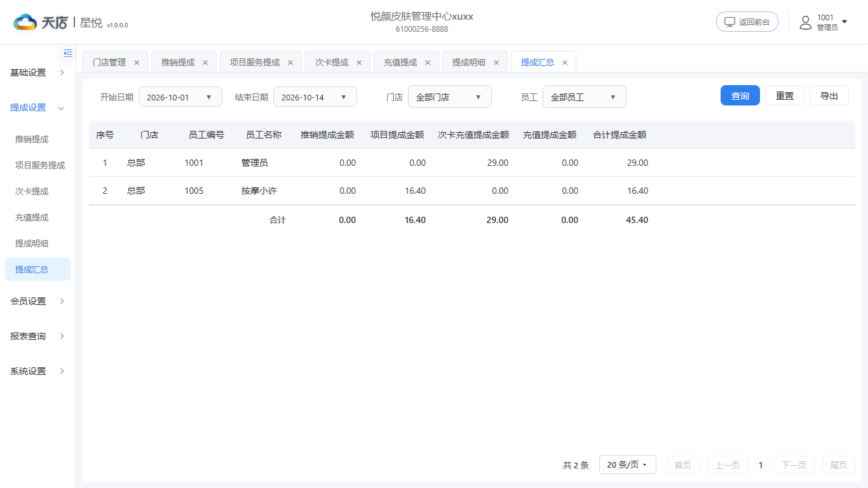Export data with the 导出 button

point(829,95)
